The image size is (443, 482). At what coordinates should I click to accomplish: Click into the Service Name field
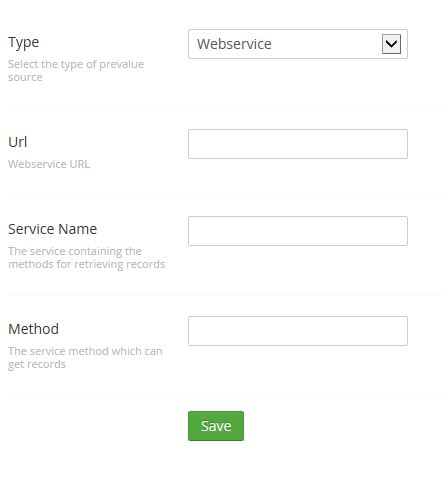[298, 231]
